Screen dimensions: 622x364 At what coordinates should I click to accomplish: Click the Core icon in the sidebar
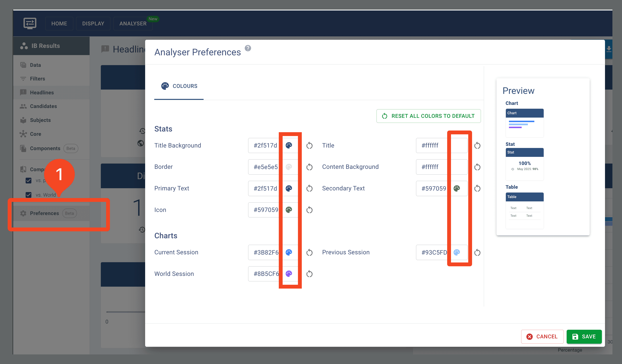pyautogui.click(x=23, y=134)
